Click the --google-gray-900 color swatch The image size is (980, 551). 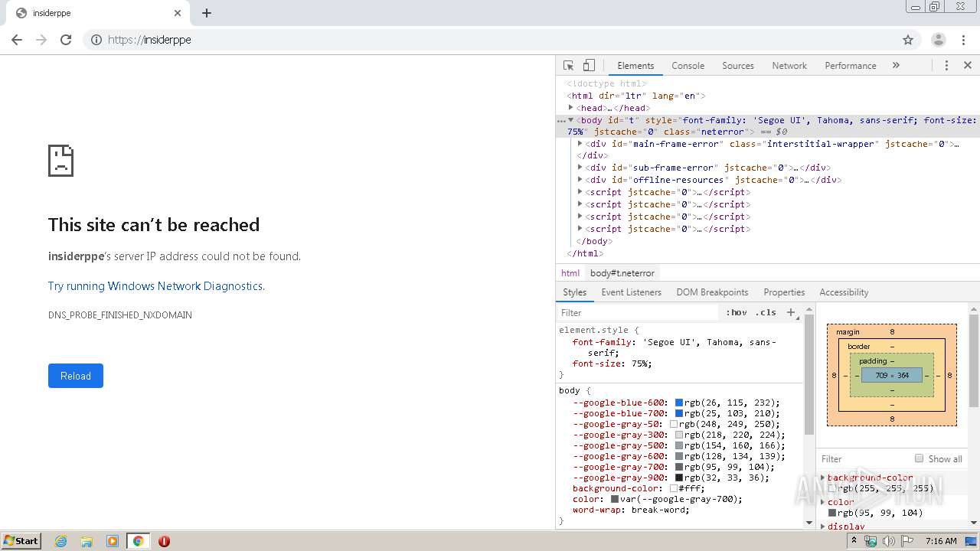click(x=678, y=478)
